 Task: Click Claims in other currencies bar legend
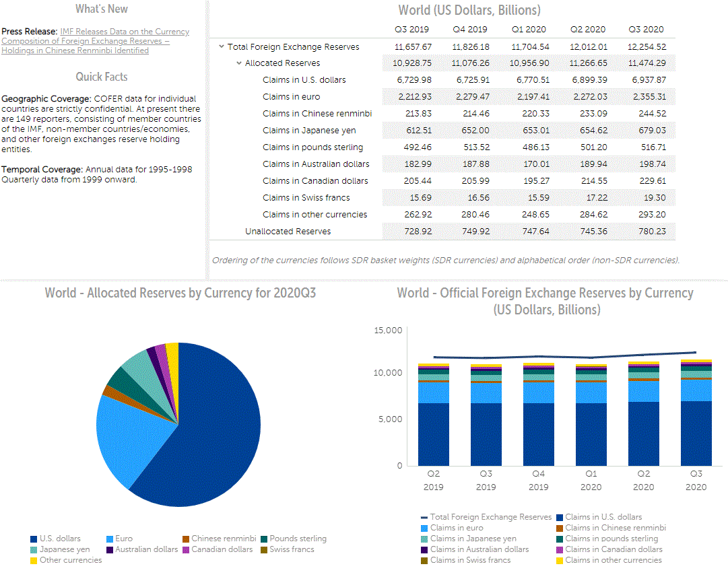coord(559,560)
